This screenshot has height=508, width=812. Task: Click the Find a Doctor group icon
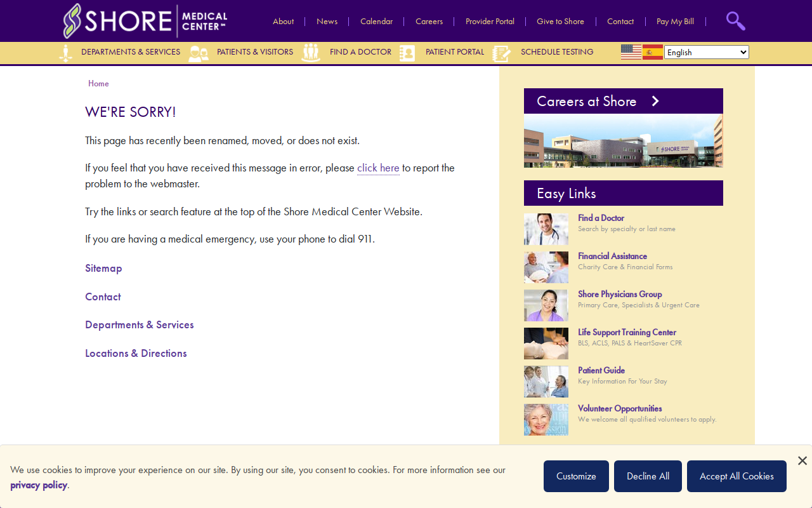tap(311, 53)
